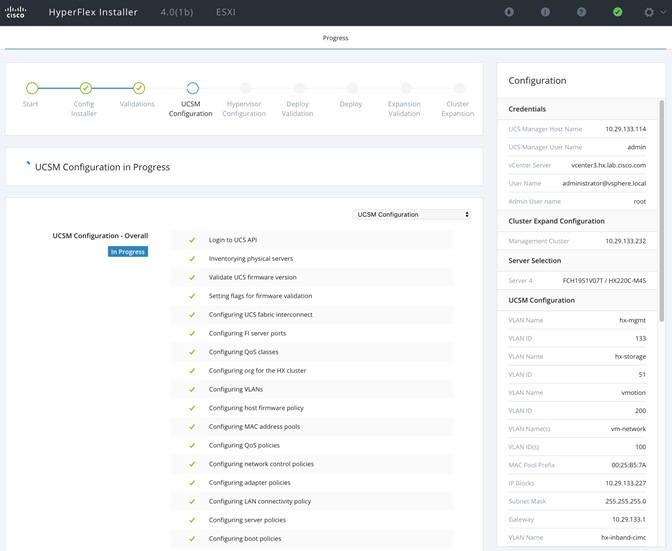Image resolution: width=672 pixels, height=551 pixels.
Task: Click the ESXi label in header
Action: (225, 12)
